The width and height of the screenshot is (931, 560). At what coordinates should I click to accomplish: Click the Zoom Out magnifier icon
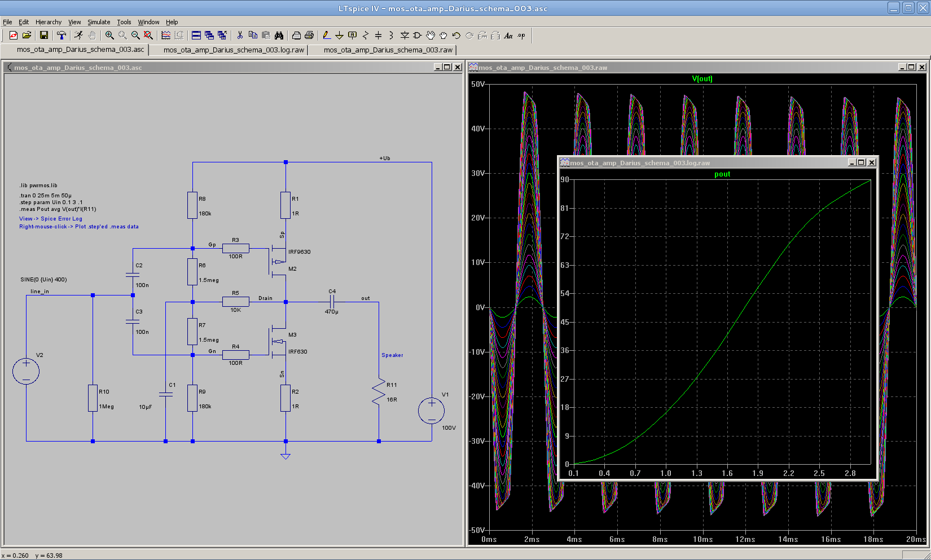(x=135, y=36)
